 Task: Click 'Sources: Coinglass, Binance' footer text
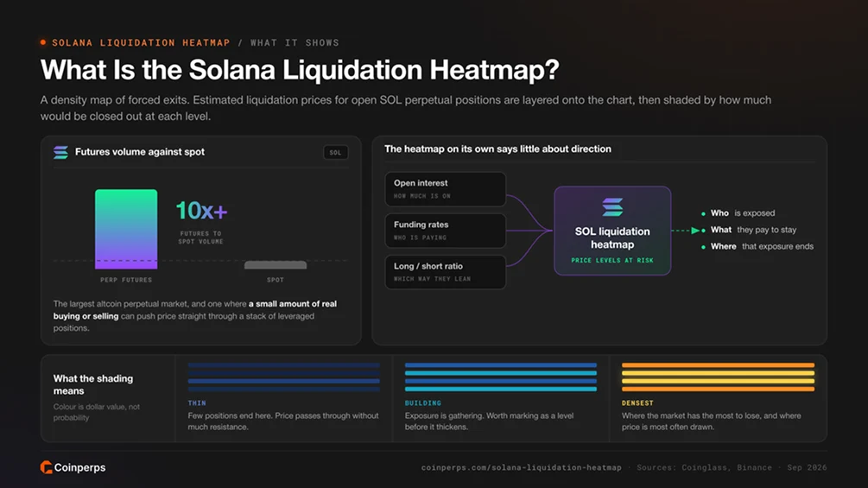(x=704, y=467)
